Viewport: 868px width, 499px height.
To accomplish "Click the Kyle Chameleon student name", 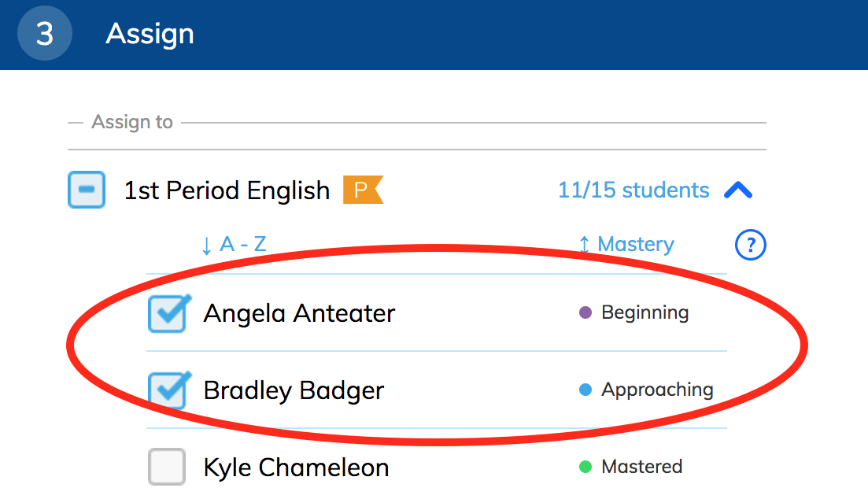I will [296, 468].
